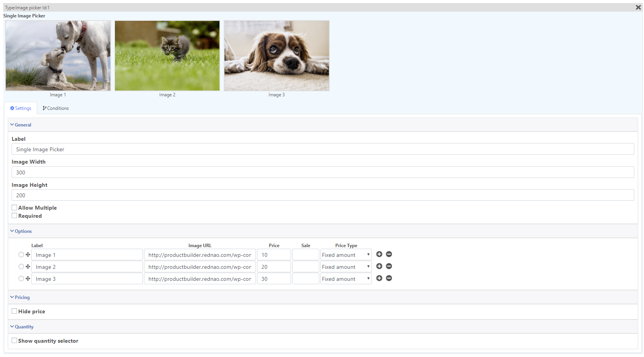Viewport: 644px width, 357px height.
Task: Add a new option after the Image 1 row
Action: tap(379, 254)
